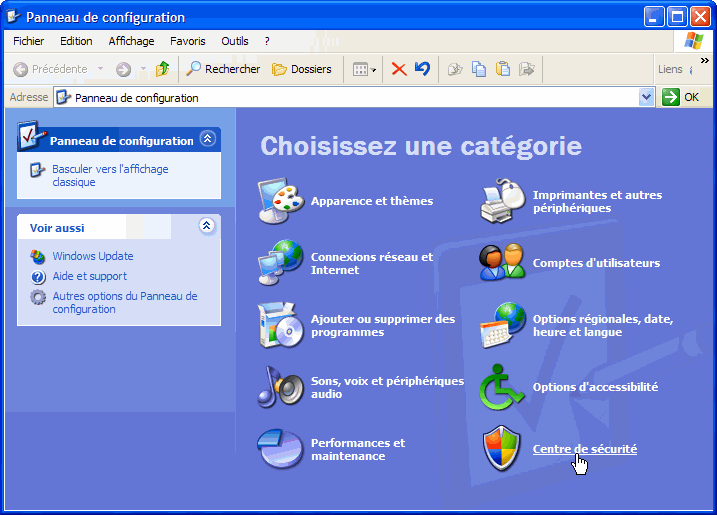Click the gear icon beside Autres options
Viewport: 717px width, 515px height.
(x=38, y=297)
